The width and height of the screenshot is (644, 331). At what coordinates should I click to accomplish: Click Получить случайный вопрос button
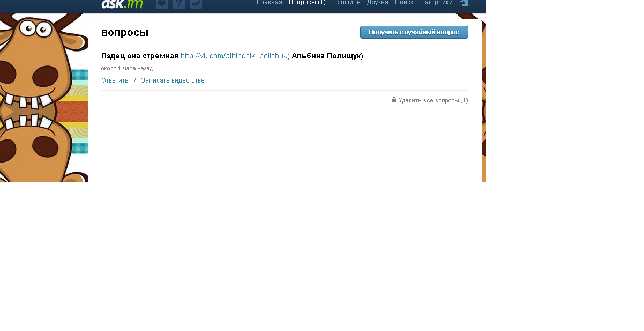(414, 32)
